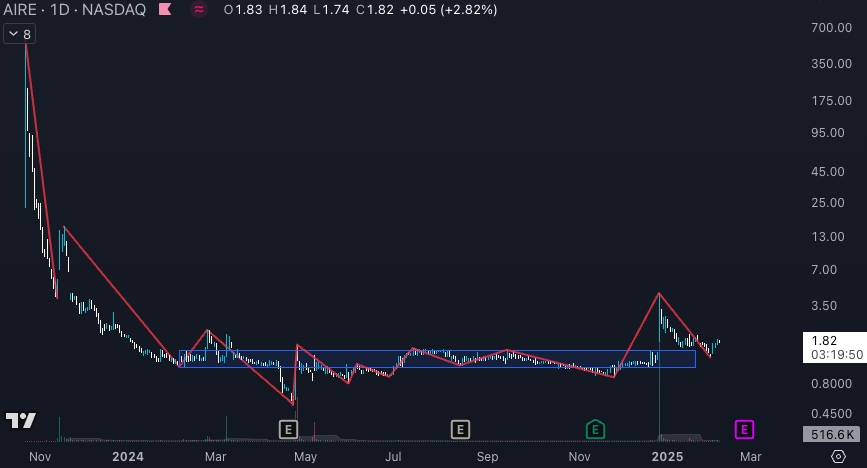Open chart settings gear in bottom corner

click(838, 456)
